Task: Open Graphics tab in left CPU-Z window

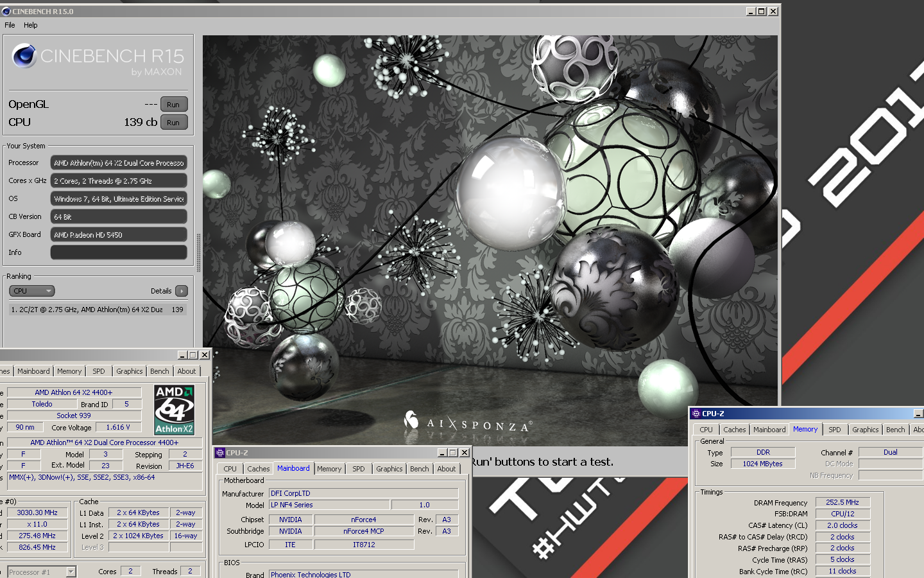Action: tap(130, 371)
